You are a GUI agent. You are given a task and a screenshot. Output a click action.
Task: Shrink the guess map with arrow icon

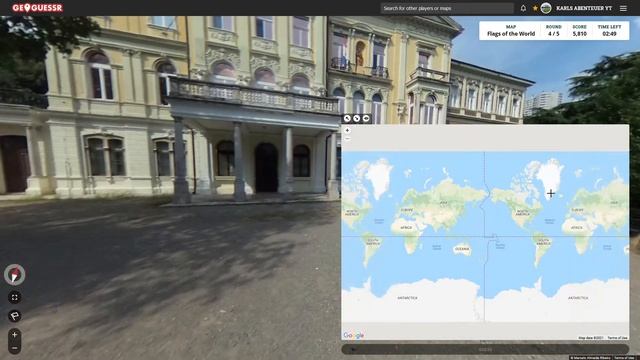click(356, 118)
